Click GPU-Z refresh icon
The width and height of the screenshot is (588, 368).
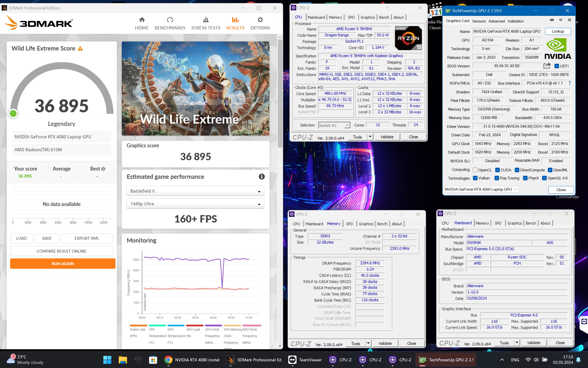click(560, 20)
